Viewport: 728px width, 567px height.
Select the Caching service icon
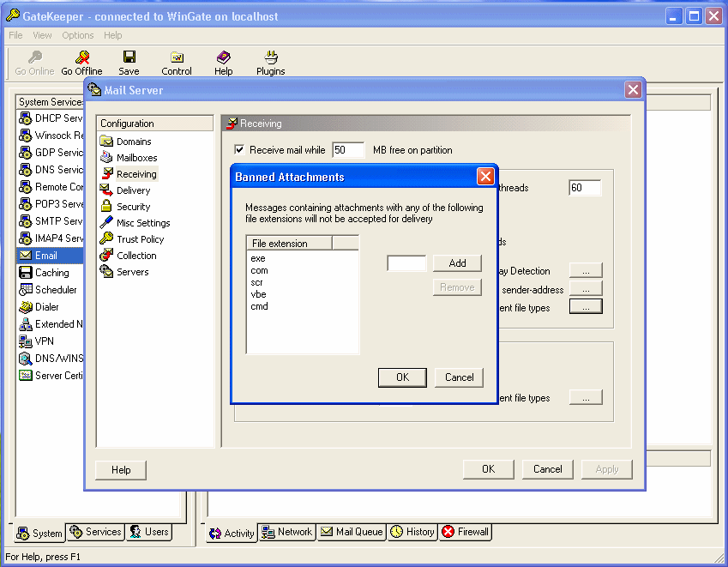click(26, 273)
